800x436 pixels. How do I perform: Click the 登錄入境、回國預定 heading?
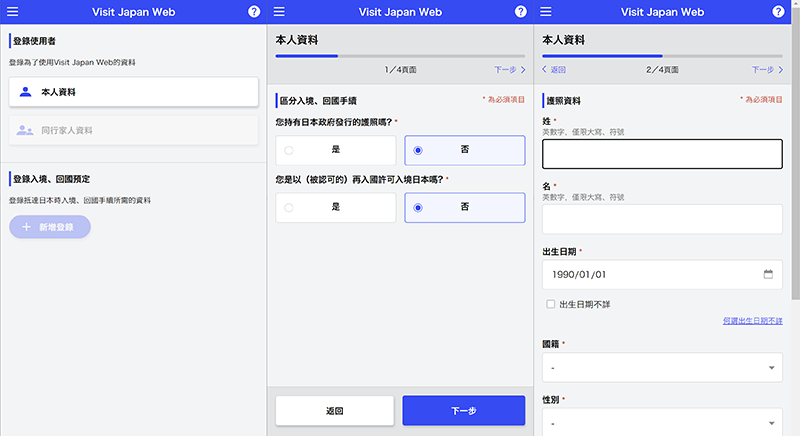click(x=51, y=179)
